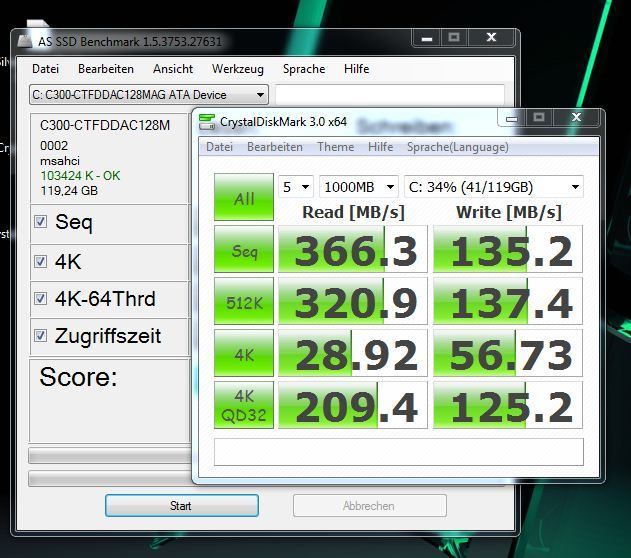Uncheck the 4K-64Thrd test checkbox
The width and height of the screenshot is (631, 558).
pos(40,299)
